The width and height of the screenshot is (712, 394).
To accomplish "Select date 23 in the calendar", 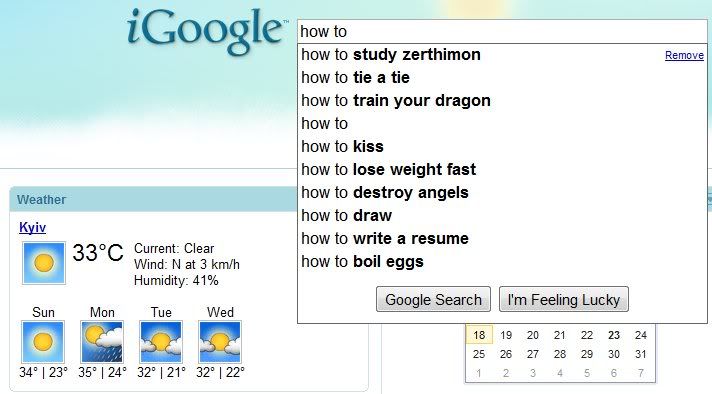I will 614,335.
